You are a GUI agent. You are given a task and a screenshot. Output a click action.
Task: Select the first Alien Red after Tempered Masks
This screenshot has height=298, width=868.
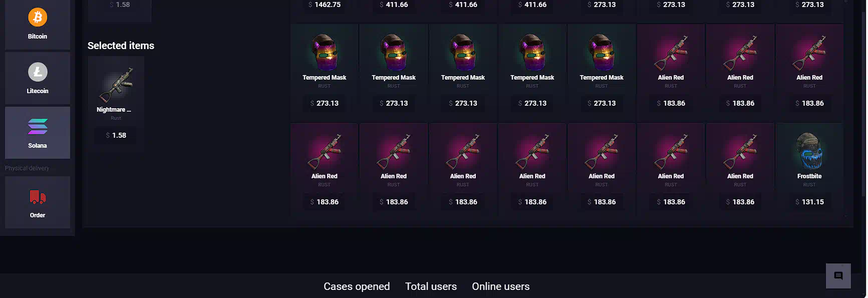(671, 71)
